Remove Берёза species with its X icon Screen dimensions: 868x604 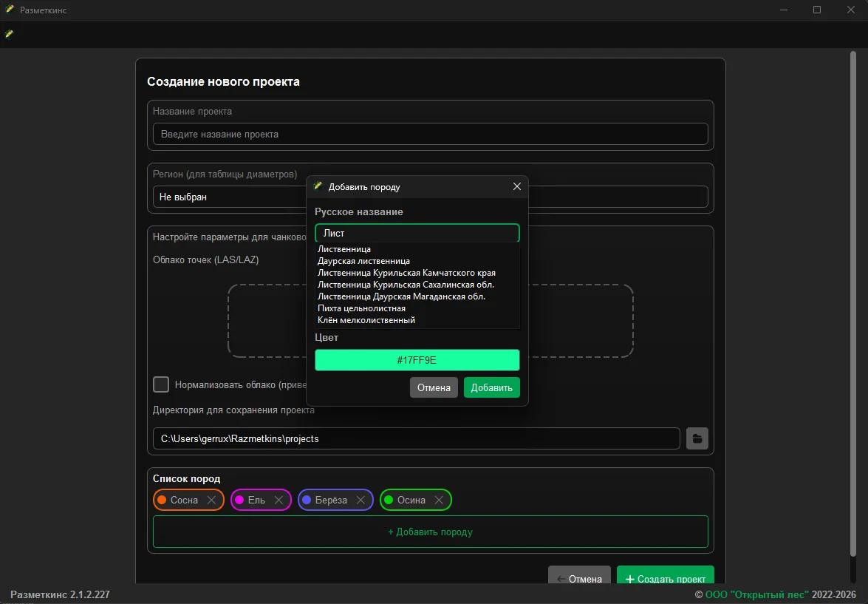click(360, 500)
